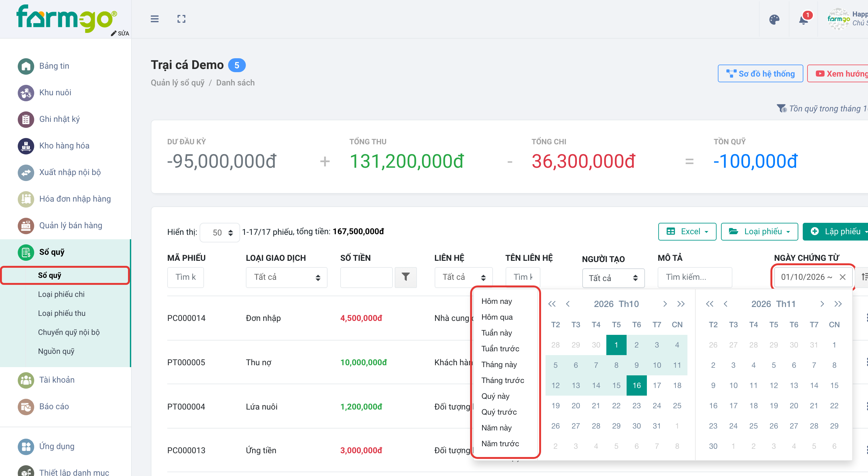Open the Hiển thị 50 page-size dropdown
Image resolution: width=868 pixels, height=476 pixels.
click(220, 233)
